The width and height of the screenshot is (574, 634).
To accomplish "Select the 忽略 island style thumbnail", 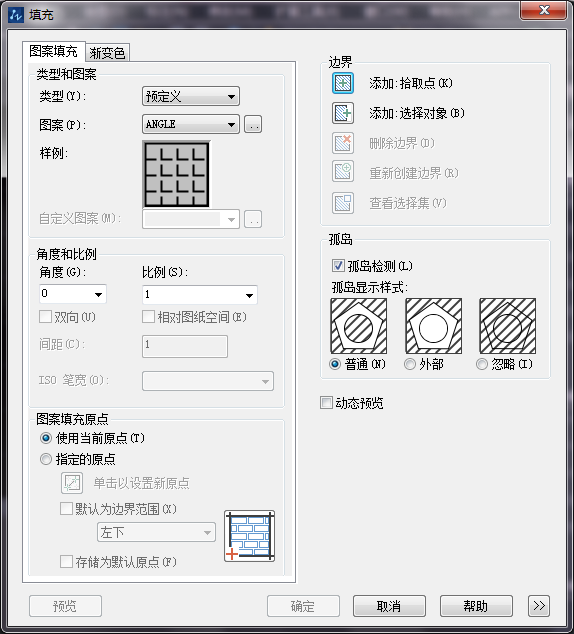I will click(508, 326).
